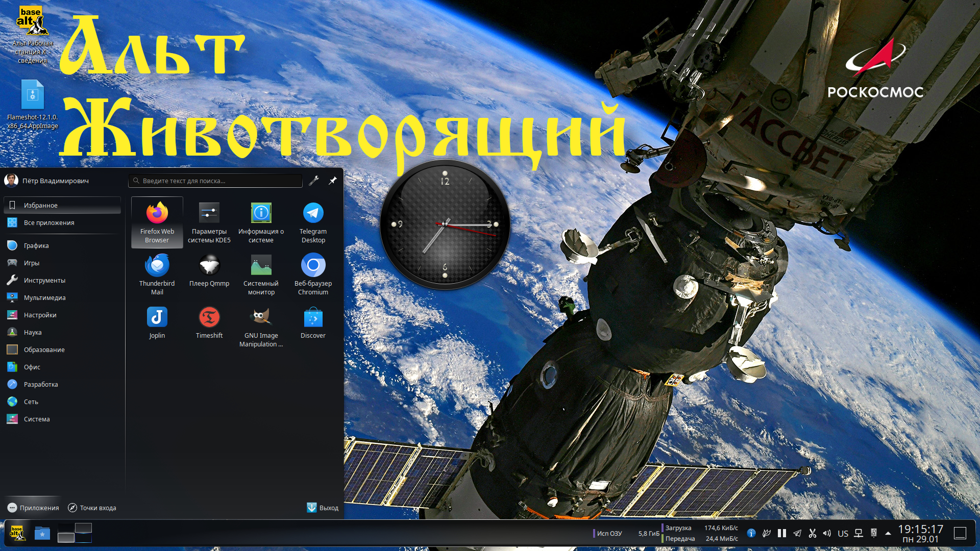Toggle pin to keep launcher open

[x=332, y=181]
